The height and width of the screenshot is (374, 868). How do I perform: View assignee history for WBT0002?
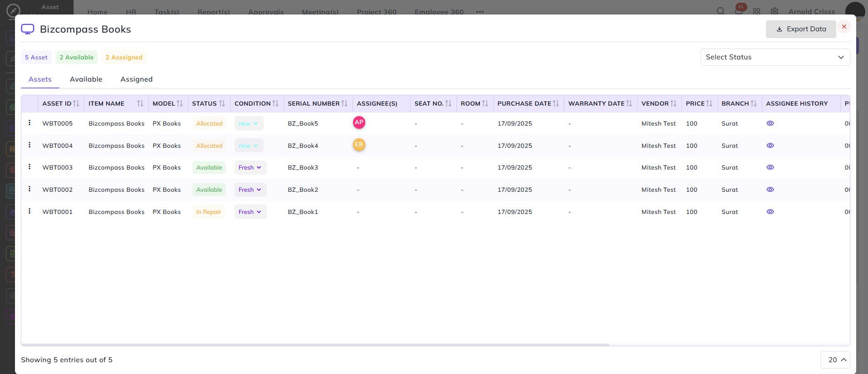[770, 189]
